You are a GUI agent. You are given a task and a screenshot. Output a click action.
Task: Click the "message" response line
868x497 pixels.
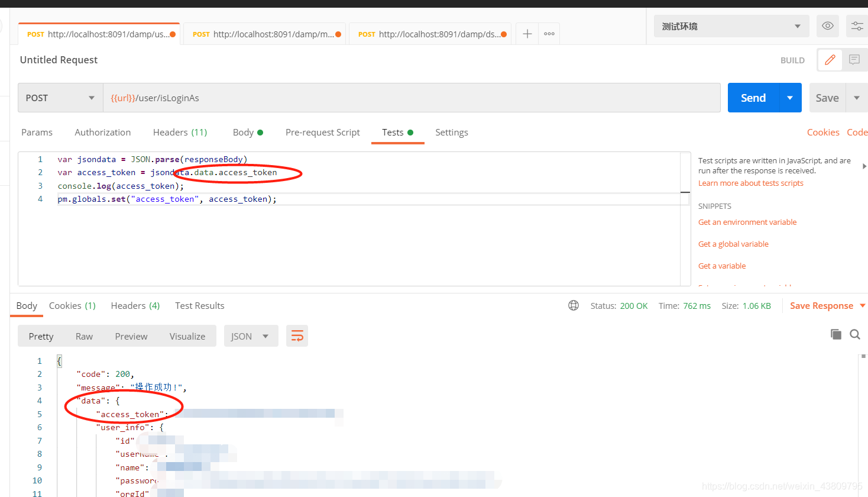(x=131, y=388)
